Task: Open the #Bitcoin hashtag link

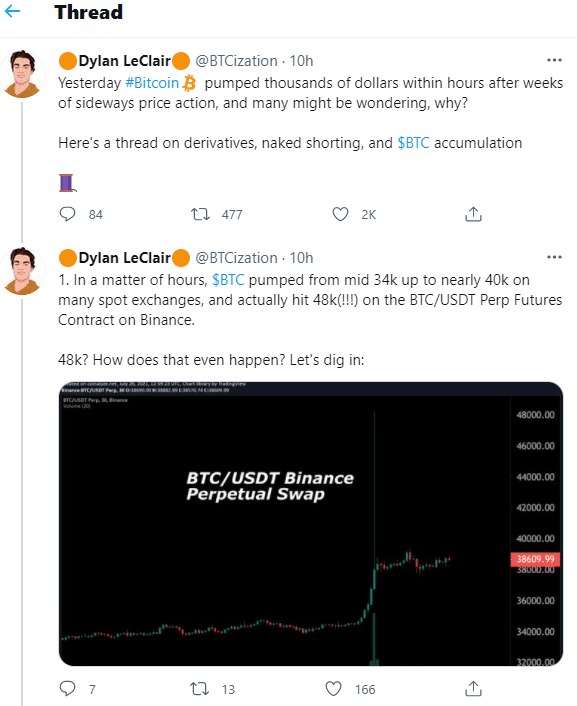Action: click(152, 83)
